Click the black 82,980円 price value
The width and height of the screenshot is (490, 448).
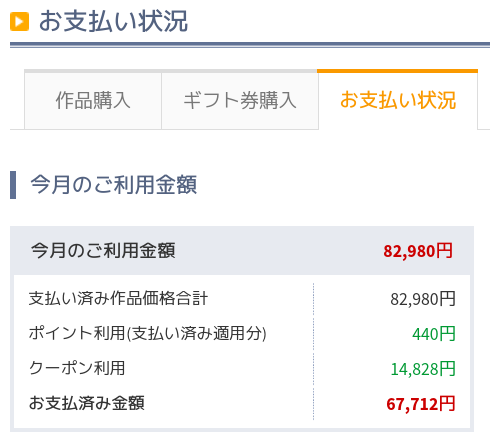[x=423, y=299]
